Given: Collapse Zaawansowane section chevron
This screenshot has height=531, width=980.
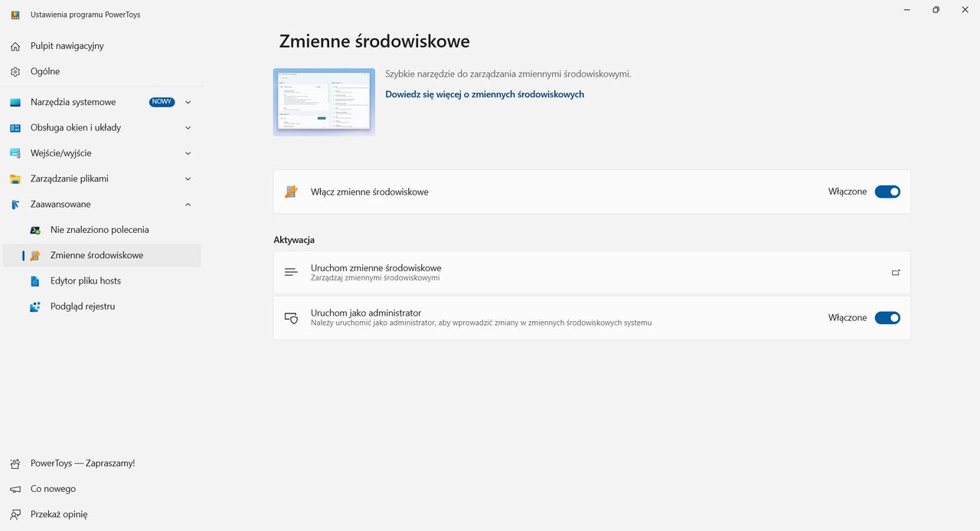Looking at the screenshot, I should pos(188,205).
